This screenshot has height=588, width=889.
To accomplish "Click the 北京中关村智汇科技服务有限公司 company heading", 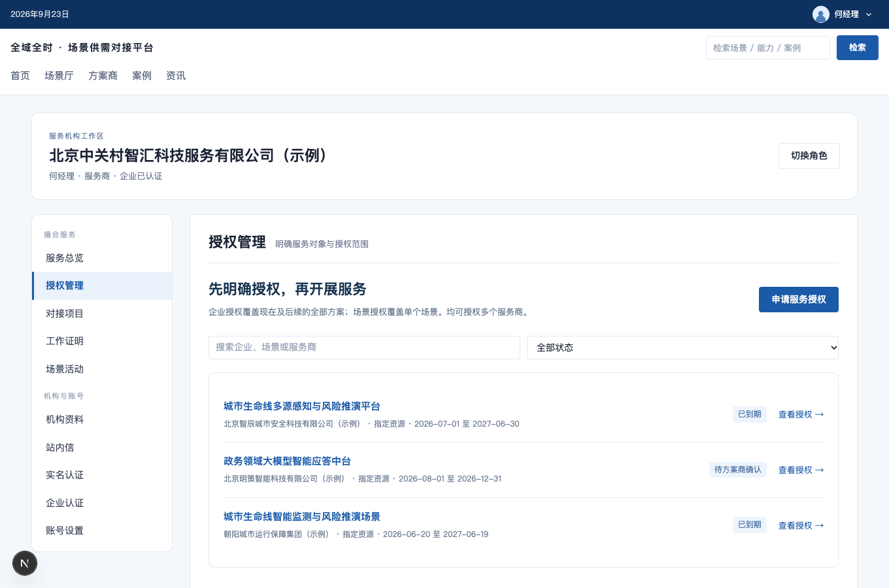I will coord(191,155).
